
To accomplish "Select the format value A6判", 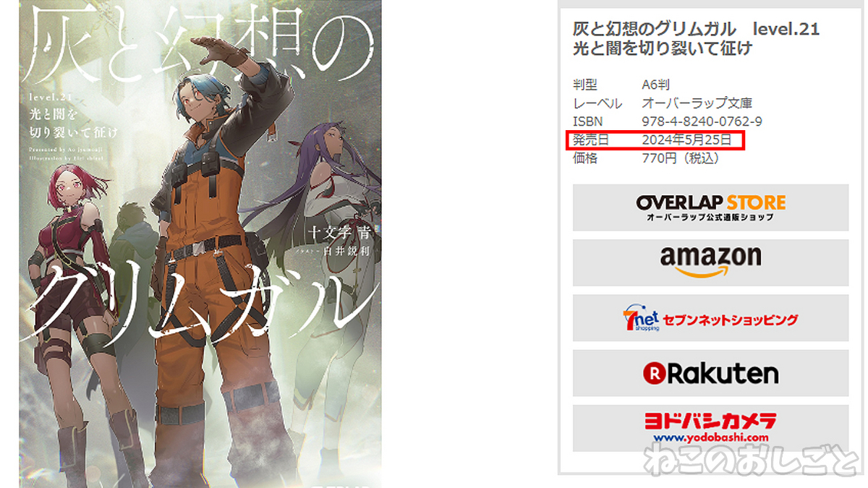I will [x=658, y=85].
